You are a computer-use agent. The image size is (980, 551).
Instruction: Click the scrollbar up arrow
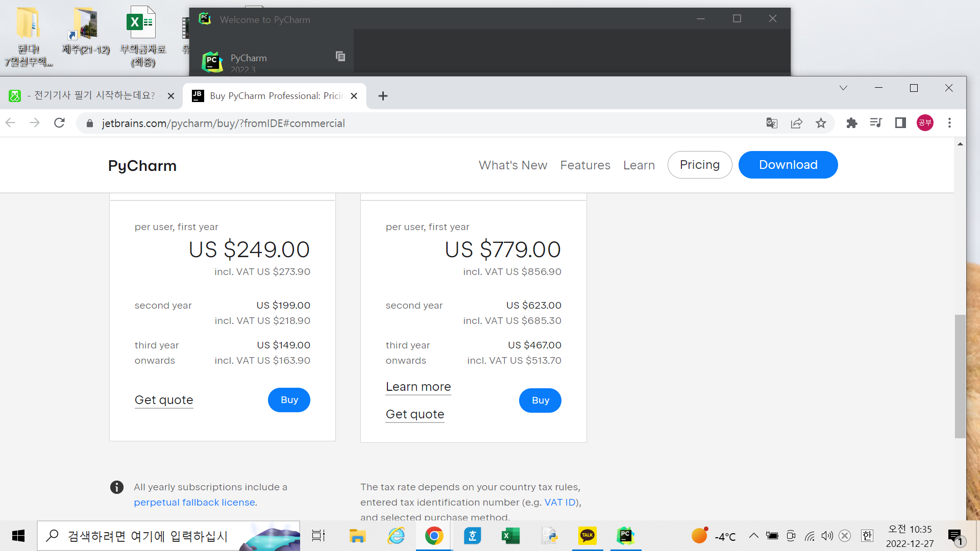coord(960,144)
